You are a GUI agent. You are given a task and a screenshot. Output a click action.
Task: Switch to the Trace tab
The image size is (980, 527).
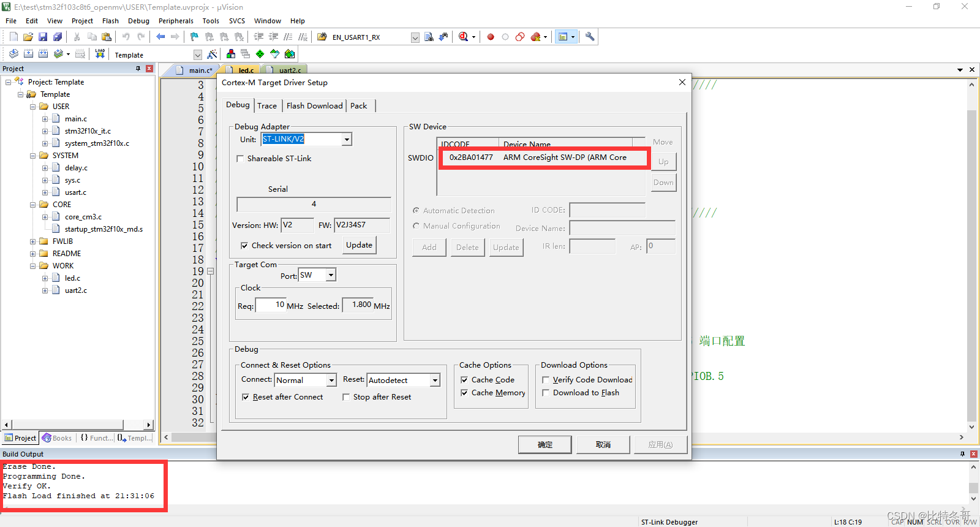pyautogui.click(x=267, y=105)
